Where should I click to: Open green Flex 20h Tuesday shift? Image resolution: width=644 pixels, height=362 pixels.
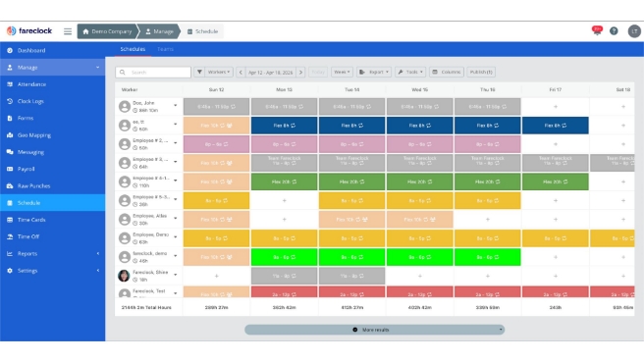point(352,181)
